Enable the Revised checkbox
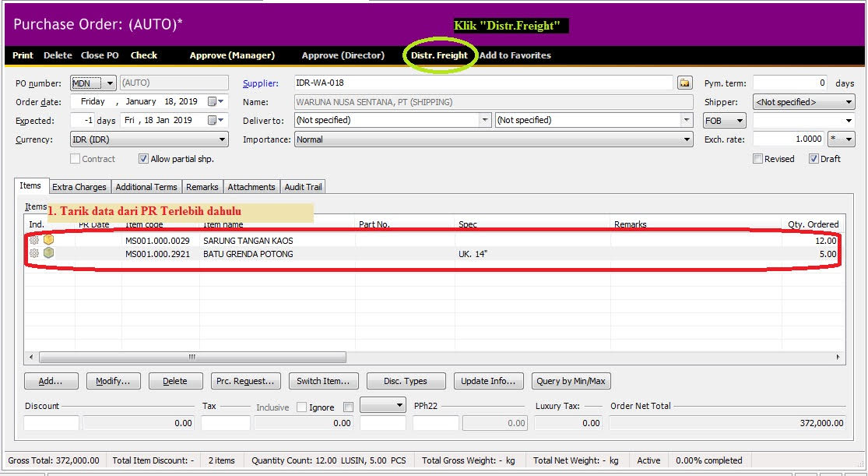 tap(757, 159)
